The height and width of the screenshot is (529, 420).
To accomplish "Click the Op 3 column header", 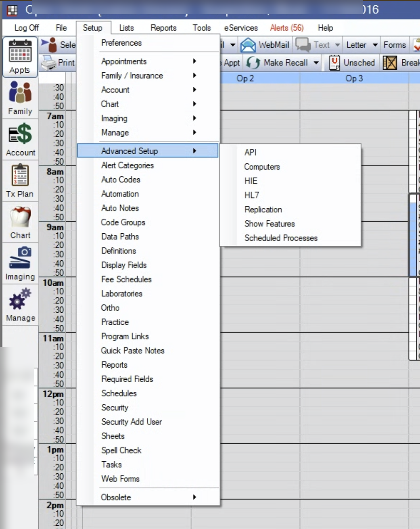I will pyautogui.click(x=354, y=78).
